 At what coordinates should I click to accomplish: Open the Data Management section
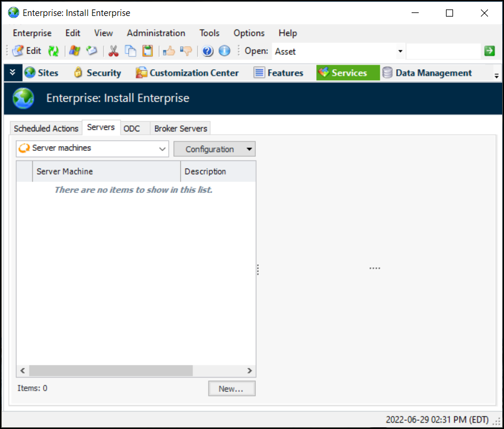pyautogui.click(x=427, y=73)
